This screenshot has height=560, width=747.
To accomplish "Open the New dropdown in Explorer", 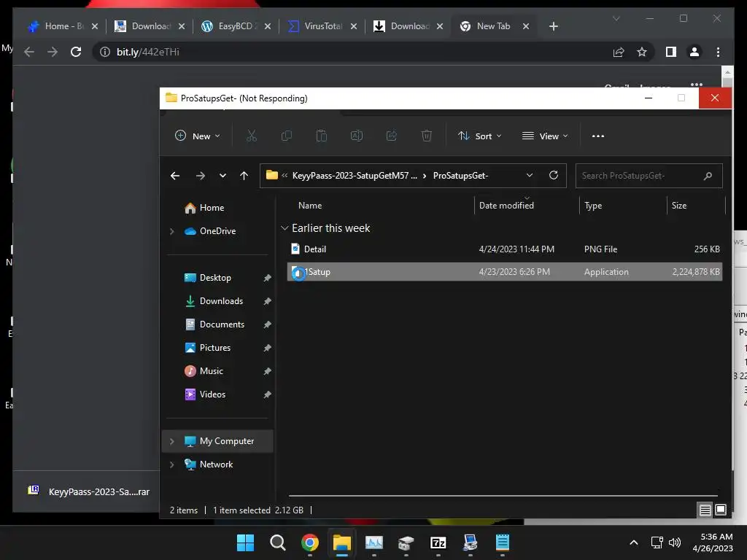I will point(197,136).
